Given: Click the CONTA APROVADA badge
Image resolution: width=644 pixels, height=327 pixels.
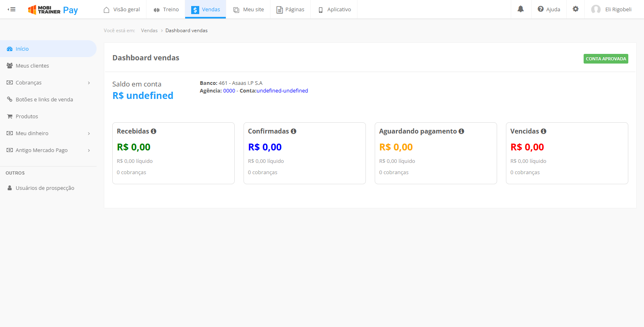Looking at the screenshot, I should click(606, 59).
